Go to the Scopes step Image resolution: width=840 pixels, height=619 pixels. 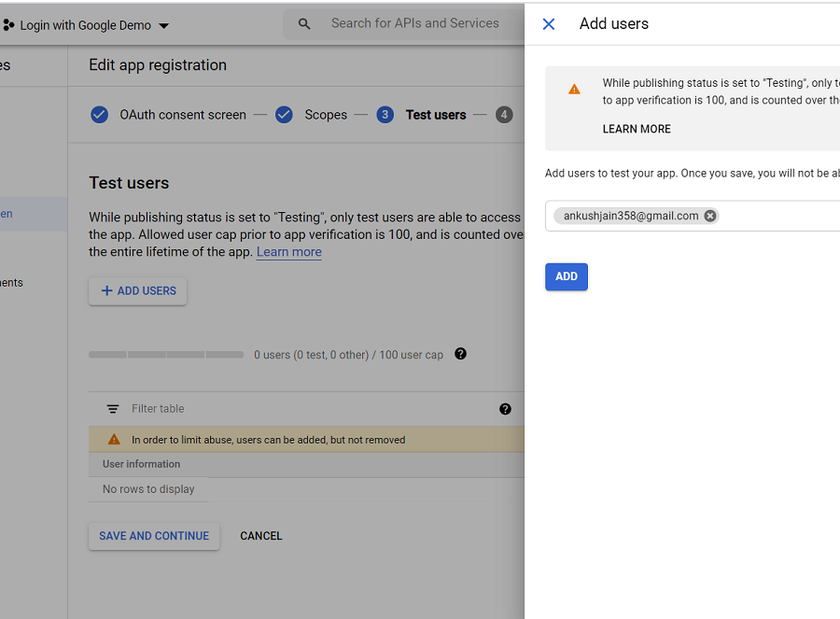pos(326,115)
